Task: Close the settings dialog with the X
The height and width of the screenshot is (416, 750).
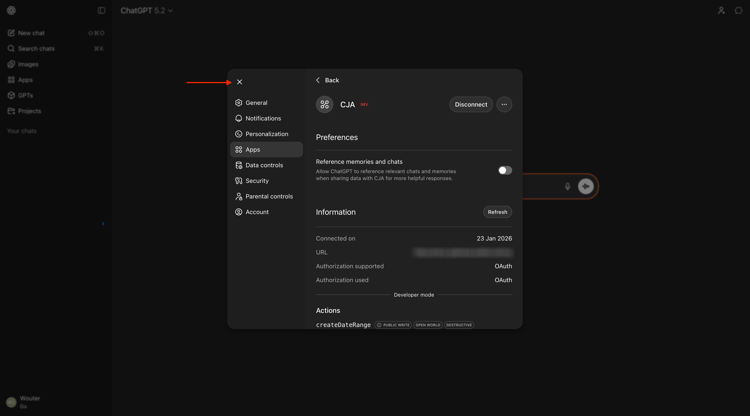Action: [240, 82]
